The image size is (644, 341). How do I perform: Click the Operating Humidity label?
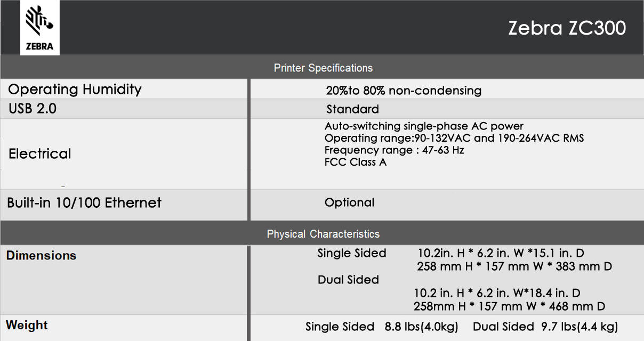[x=75, y=90]
